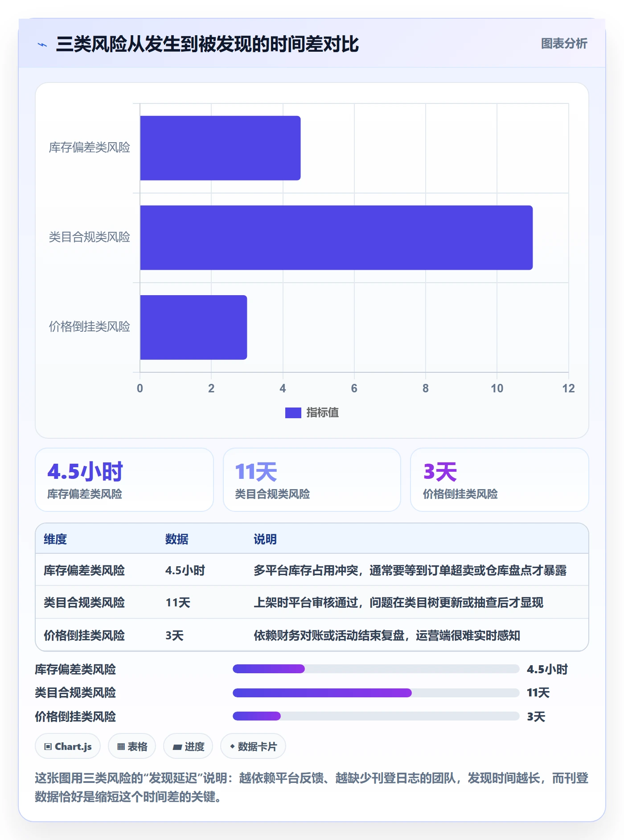
Task: Select the 库存偏差类风险 bar in the chart
Action: [x=220, y=148]
